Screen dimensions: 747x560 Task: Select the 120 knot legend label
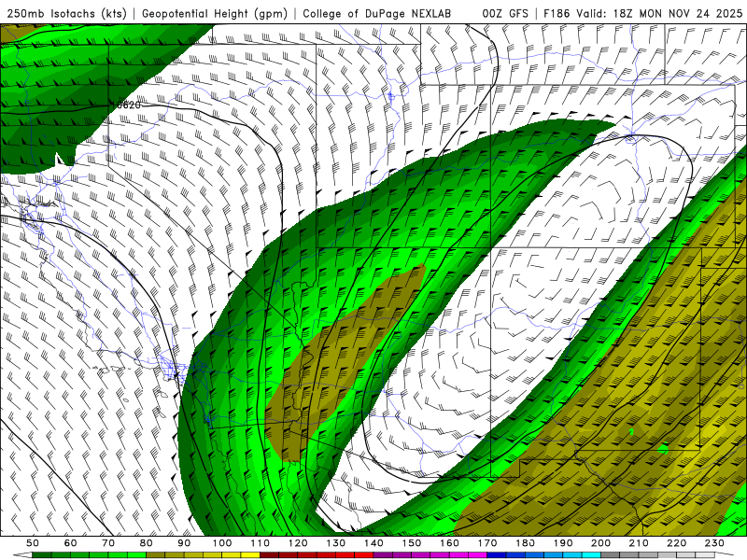coord(298,543)
